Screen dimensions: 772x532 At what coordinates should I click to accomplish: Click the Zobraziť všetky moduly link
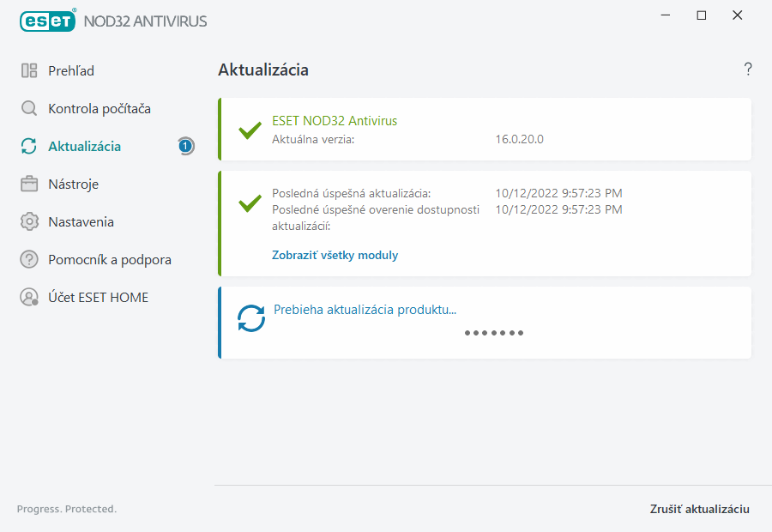335,255
